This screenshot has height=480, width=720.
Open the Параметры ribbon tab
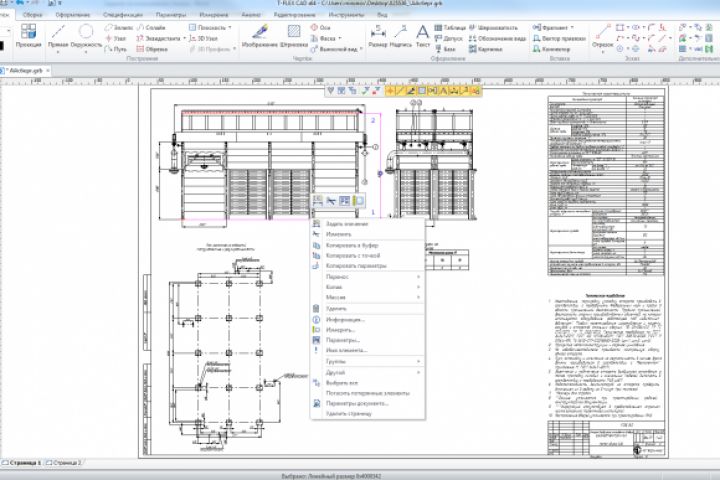point(171,15)
